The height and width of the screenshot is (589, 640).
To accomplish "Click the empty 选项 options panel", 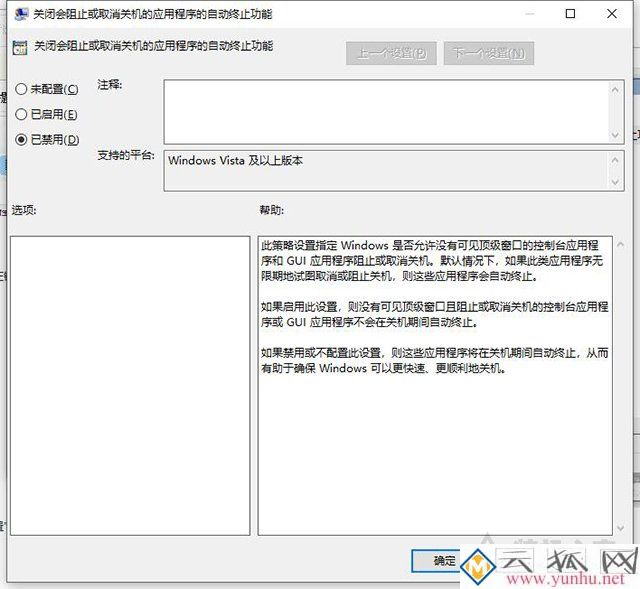I will tap(130, 386).
